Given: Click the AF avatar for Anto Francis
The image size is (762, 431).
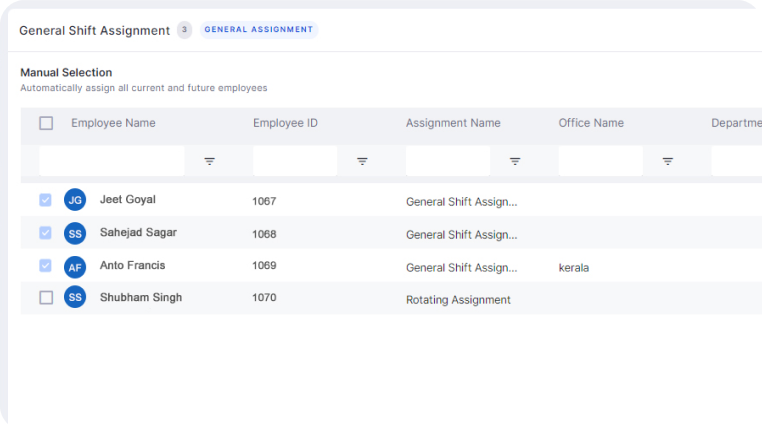Looking at the screenshot, I should point(75,267).
